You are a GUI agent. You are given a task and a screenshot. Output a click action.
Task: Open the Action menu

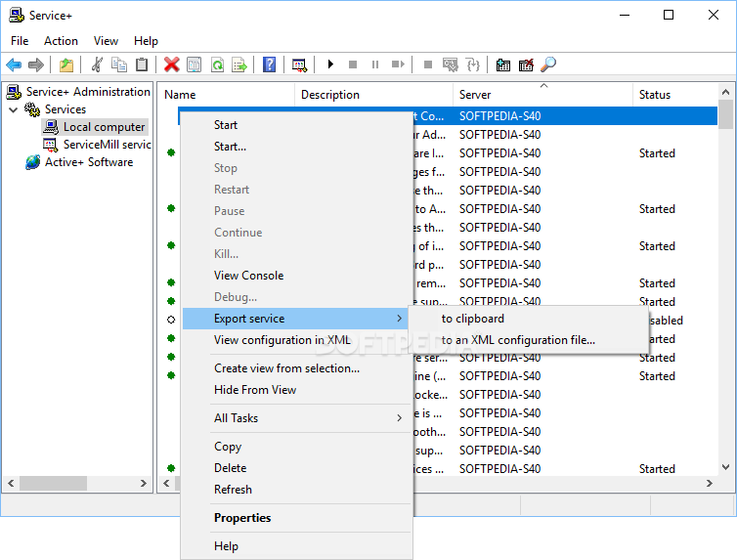62,41
